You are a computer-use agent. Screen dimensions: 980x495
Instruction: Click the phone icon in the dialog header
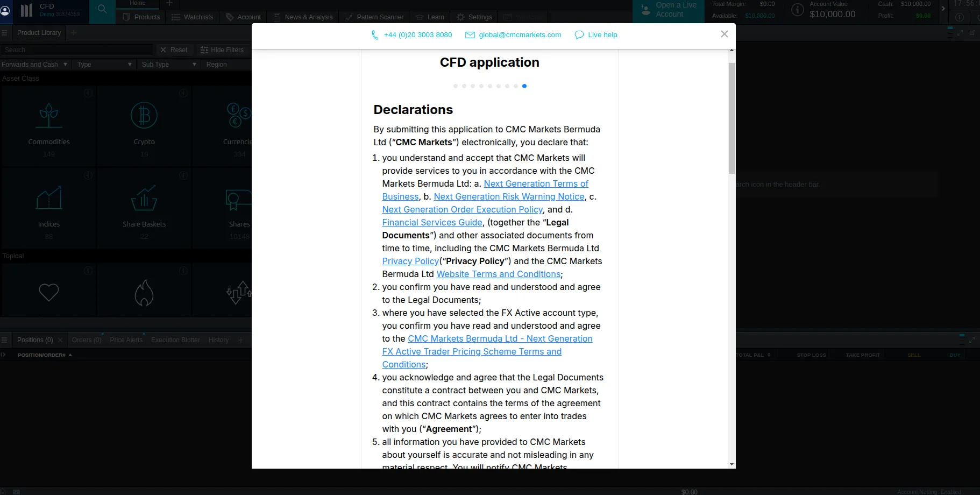pyautogui.click(x=375, y=35)
